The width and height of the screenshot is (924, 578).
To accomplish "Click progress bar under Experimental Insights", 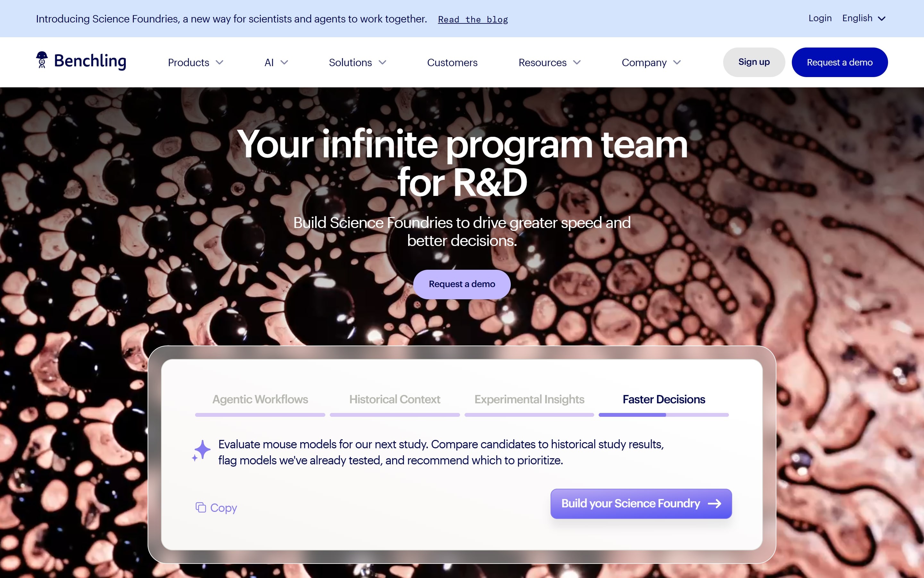I will pos(529,415).
